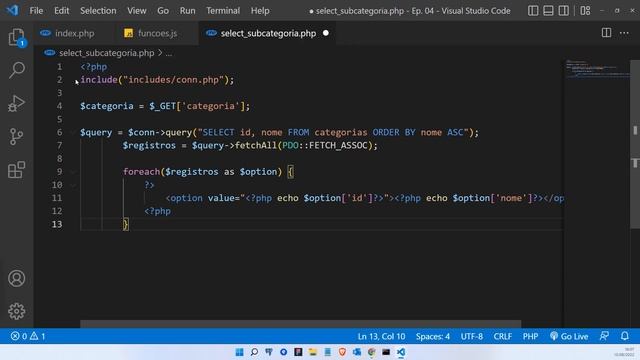Click the VS Code logo in title bar
The width and height of the screenshot is (640, 360).
pyautogui.click(x=12, y=10)
